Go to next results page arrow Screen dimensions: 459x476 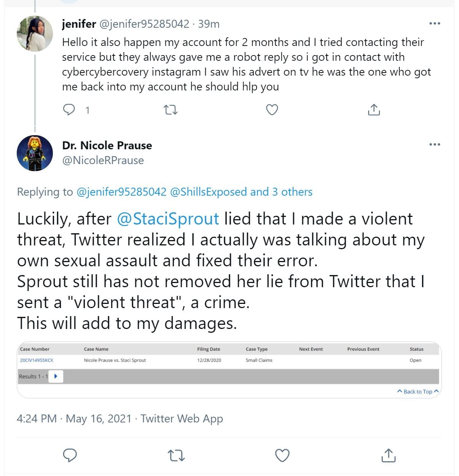[x=56, y=376]
